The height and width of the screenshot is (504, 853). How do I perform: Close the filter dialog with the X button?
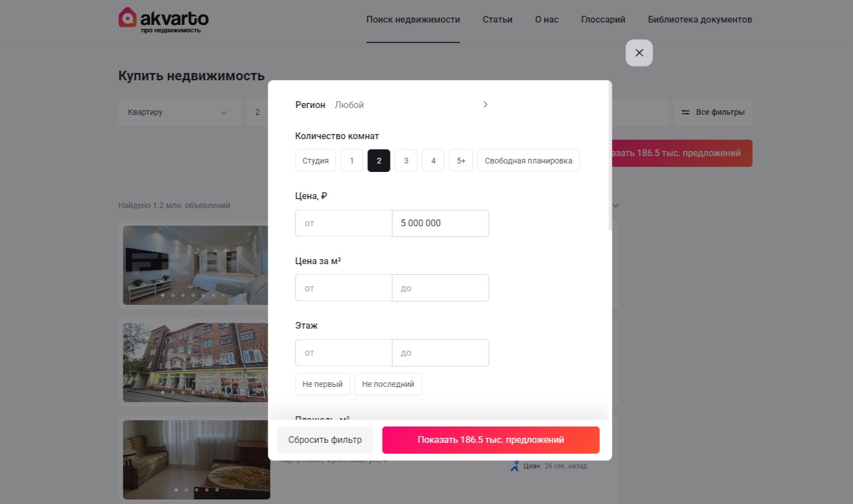(x=639, y=53)
